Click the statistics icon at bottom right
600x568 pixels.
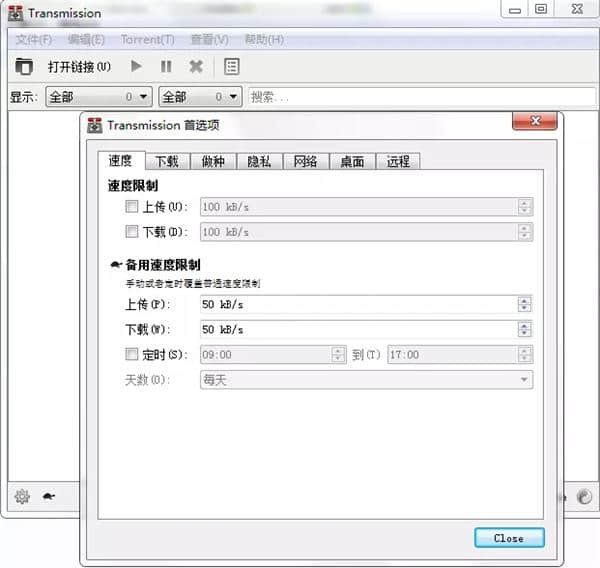coord(584,497)
